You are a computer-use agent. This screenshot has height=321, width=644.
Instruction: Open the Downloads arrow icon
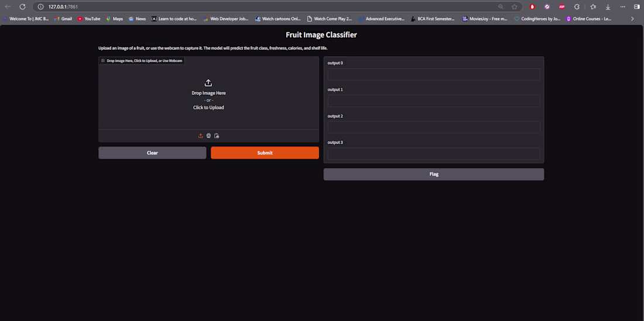point(608,6)
